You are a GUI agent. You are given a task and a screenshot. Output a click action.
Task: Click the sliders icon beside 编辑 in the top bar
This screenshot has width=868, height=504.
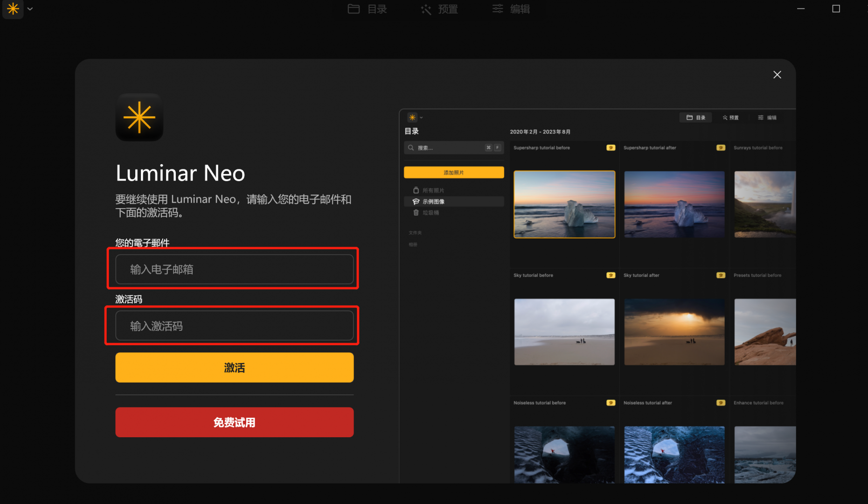[498, 9]
